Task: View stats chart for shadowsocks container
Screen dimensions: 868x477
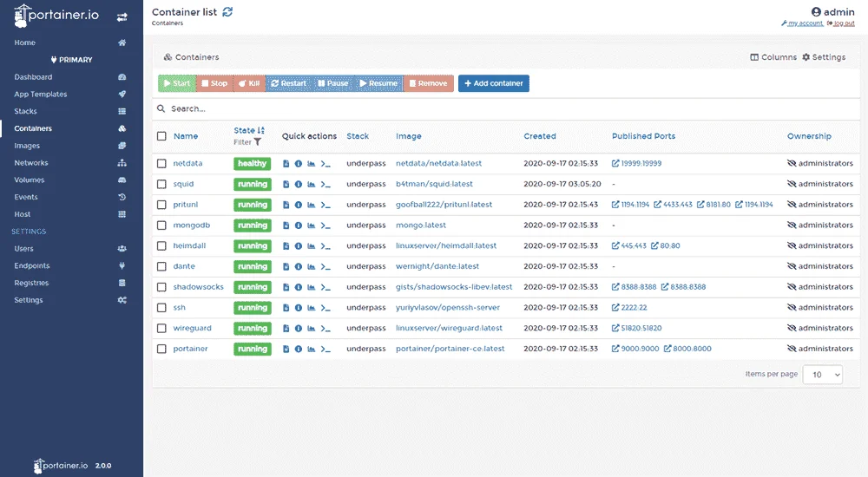Action: pos(311,287)
